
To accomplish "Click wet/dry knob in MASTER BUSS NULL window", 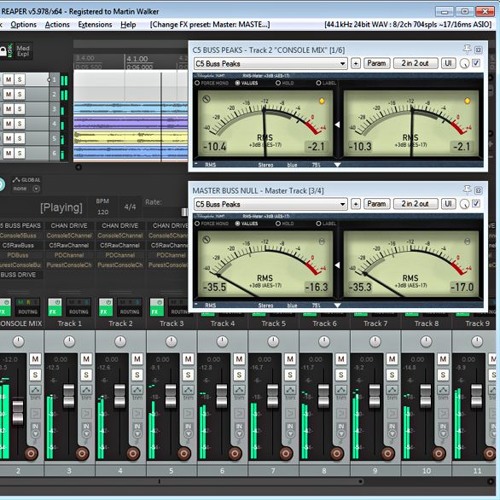I will click(x=464, y=204).
